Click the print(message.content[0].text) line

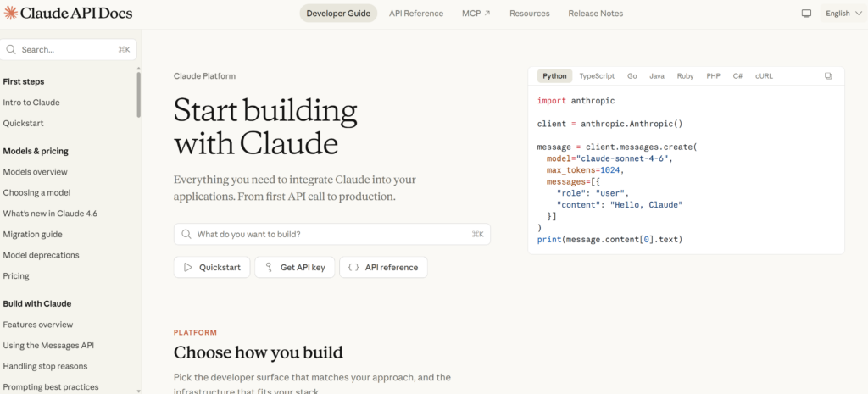[610, 240]
